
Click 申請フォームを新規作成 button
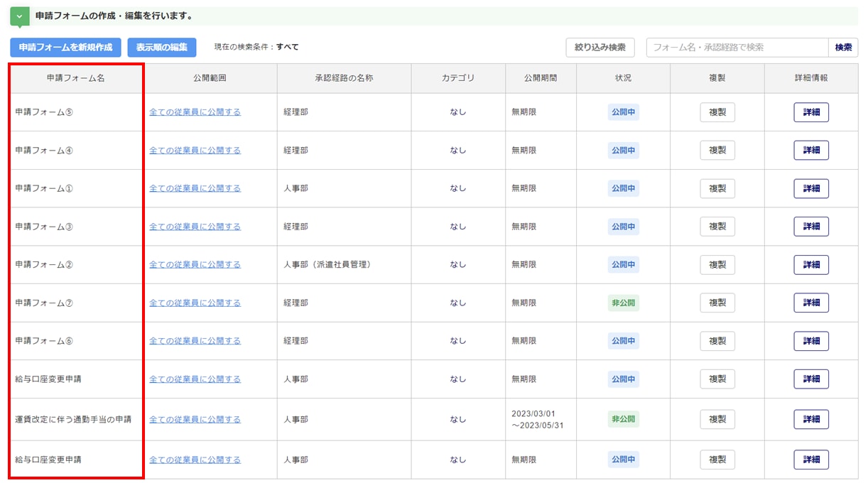pyautogui.click(x=65, y=48)
